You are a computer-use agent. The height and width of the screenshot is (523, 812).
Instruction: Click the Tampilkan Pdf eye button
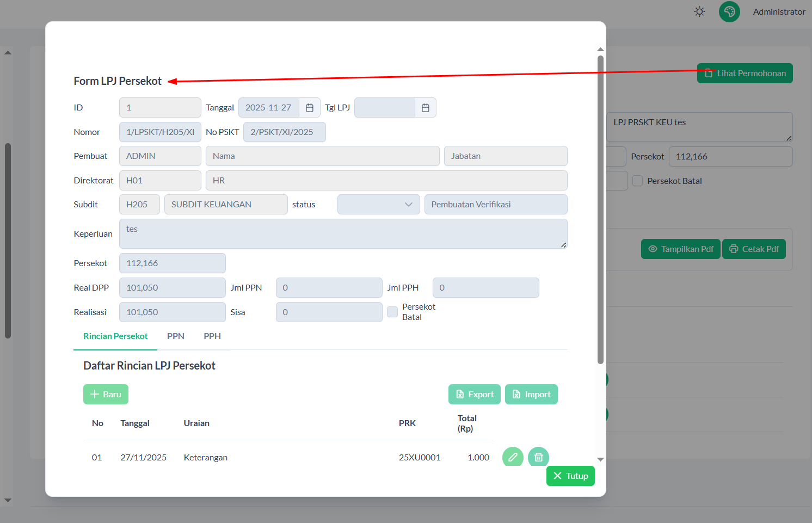[x=680, y=249]
